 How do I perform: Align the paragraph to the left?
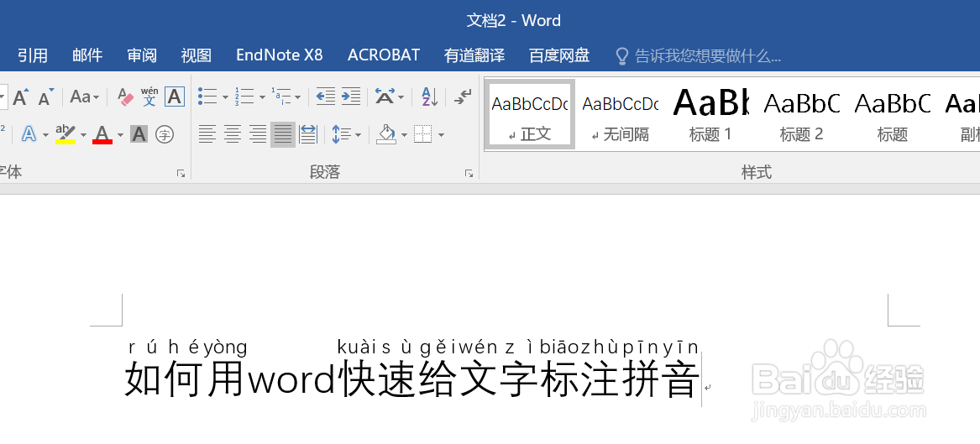point(207,133)
